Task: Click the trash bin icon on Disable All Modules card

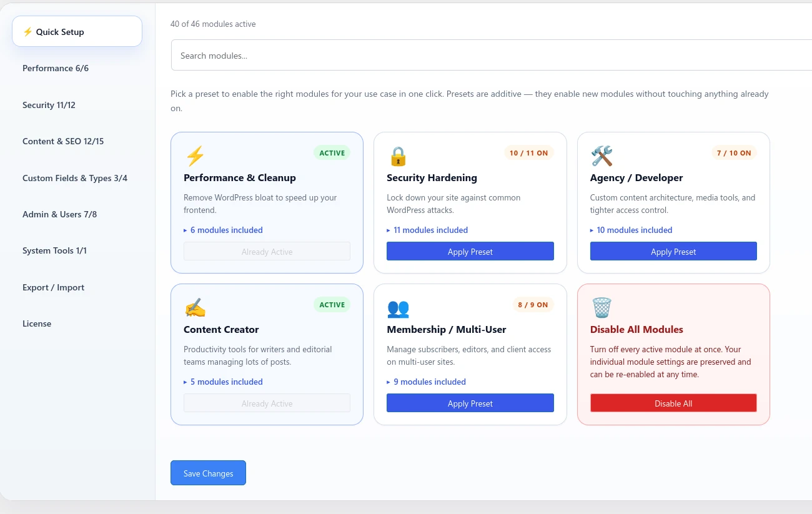Action: (602, 307)
